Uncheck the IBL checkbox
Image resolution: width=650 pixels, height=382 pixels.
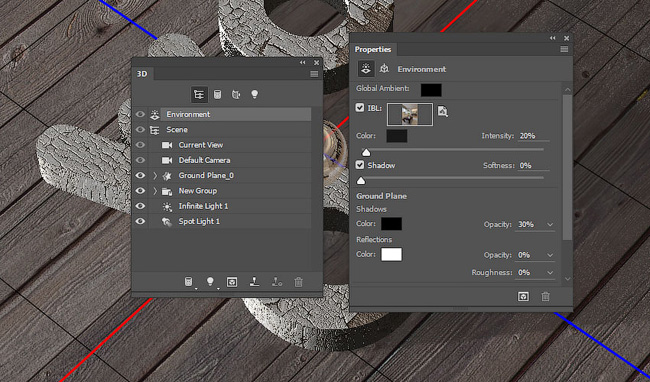click(x=360, y=108)
